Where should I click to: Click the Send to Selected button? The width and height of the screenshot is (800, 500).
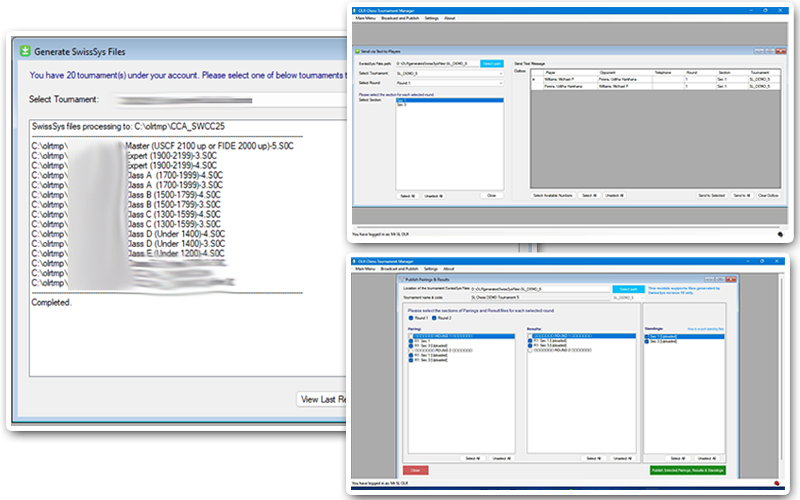click(711, 195)
